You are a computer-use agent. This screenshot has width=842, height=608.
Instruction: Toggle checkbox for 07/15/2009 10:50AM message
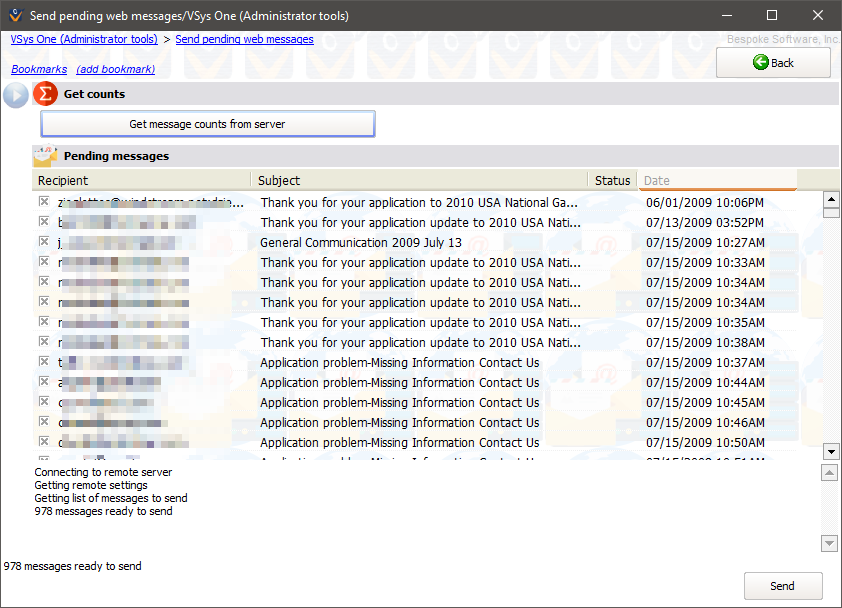pyautogui.click(x=43, y=442)
